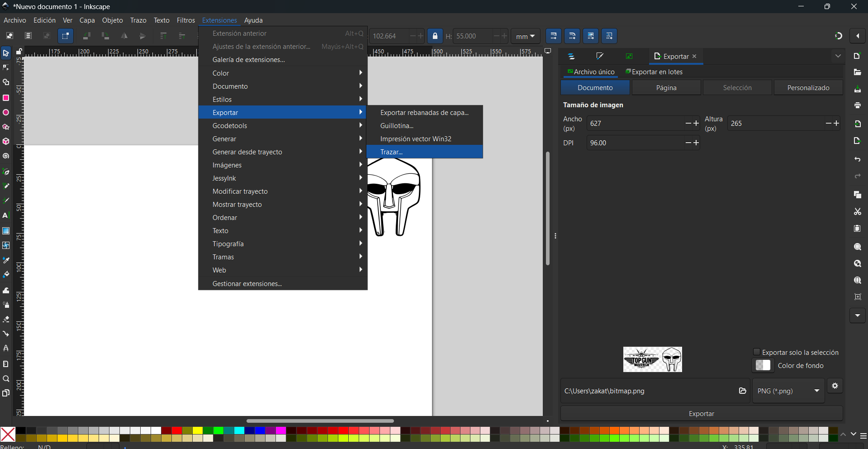Select the Mesh gradient tool

click(x=6, y=245)
